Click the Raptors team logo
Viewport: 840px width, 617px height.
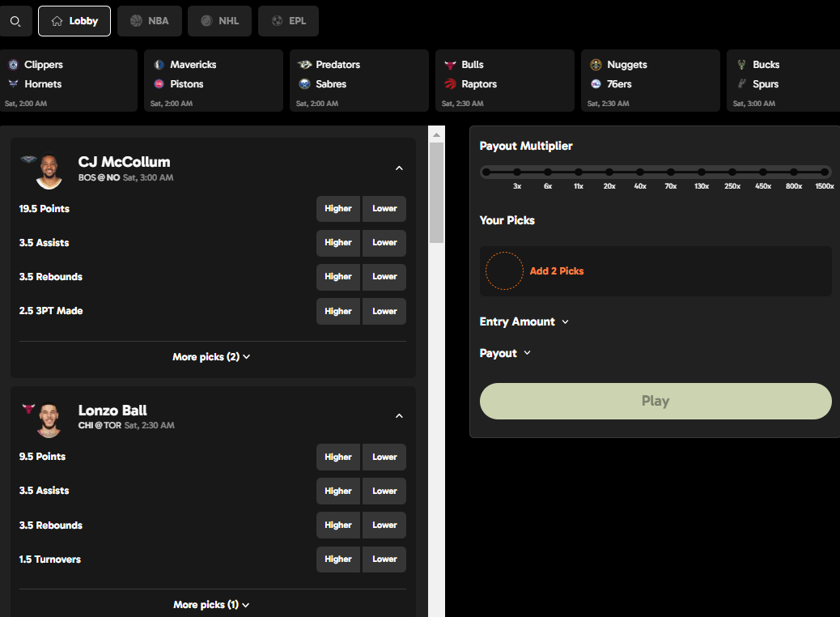(451, 83)
